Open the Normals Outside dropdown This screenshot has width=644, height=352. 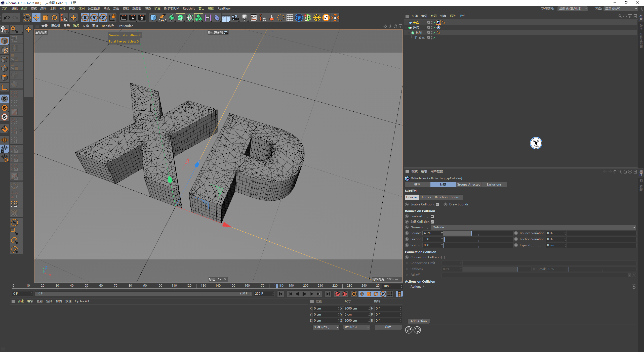point(533,227)
